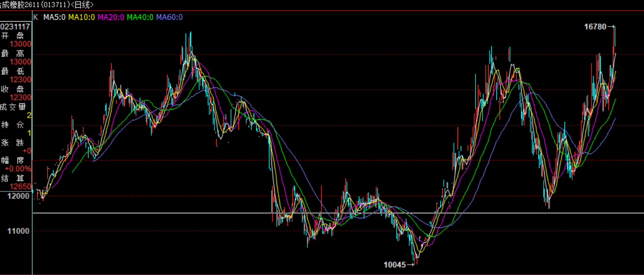Click the 13000 value under 最高

point(21,62)
